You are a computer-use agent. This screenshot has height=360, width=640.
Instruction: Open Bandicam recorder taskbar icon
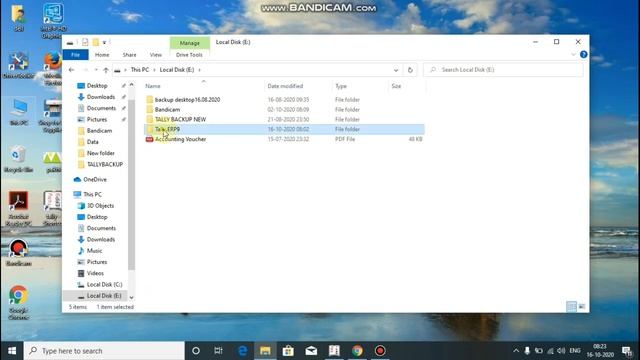click(x=380, y=351)
